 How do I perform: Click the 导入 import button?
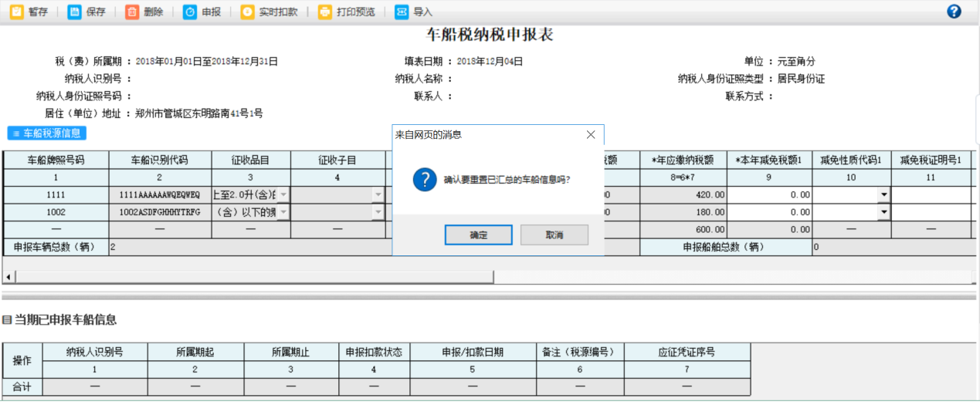point(414,12)
